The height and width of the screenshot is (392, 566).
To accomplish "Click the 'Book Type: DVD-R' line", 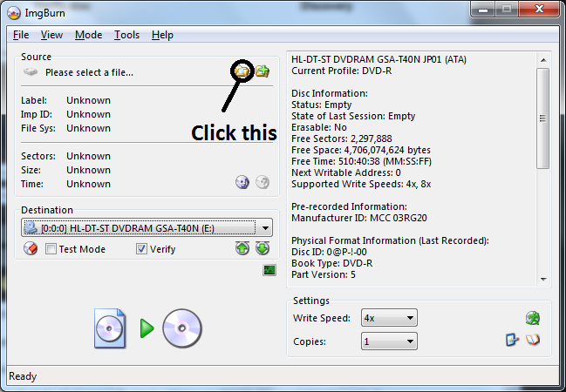I will click(x=331, y=263).
